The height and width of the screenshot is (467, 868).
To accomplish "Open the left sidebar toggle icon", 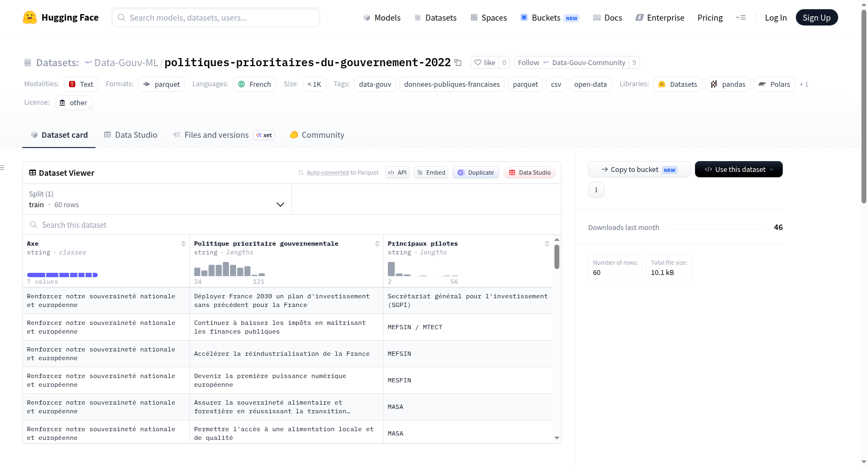I will pyautogui.click(x=3, y=168).
